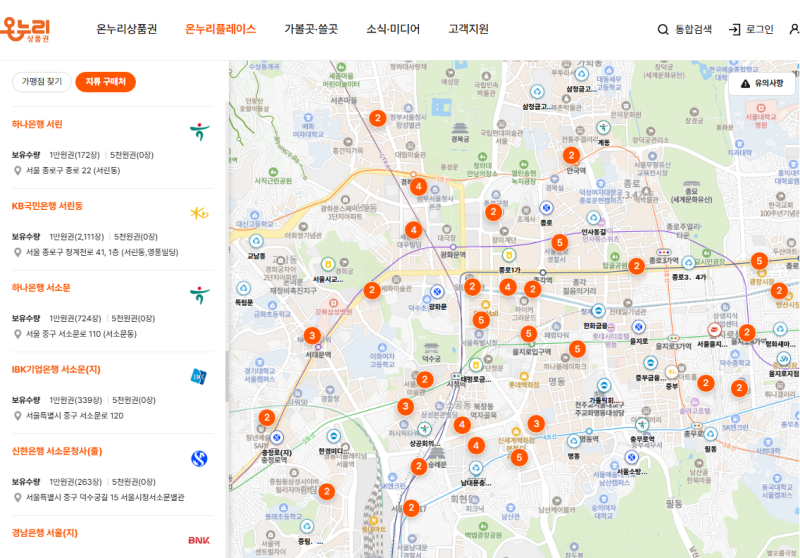
Task: Click cluster 5 at 을지로입구역
Action: 529,334
